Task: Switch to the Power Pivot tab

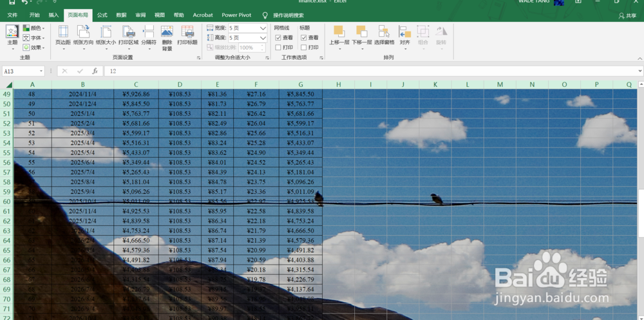Action: pyautogui.click(x=236, y=15)
